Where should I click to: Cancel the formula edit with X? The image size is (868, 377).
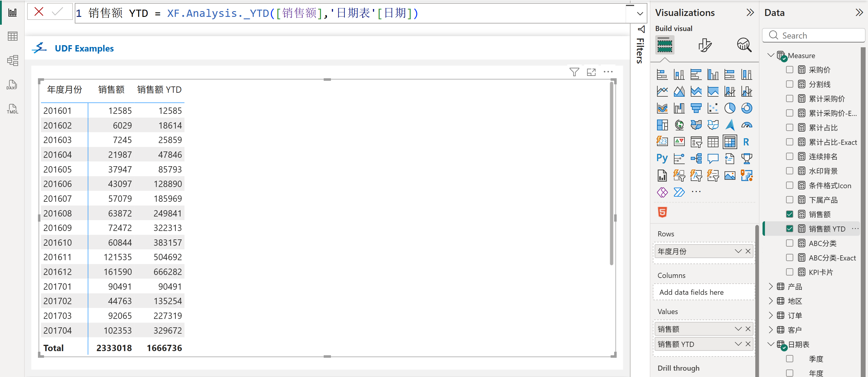point(39,12)
